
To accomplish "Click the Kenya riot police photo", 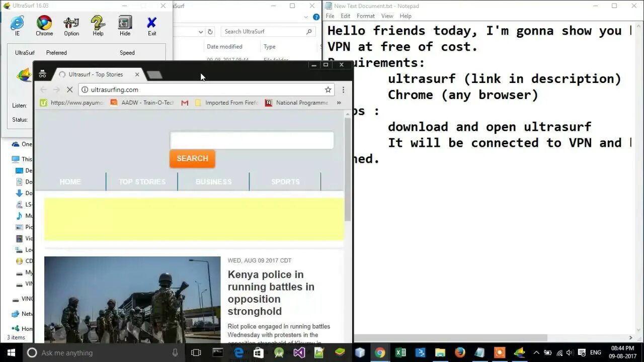I will (132, 300).
